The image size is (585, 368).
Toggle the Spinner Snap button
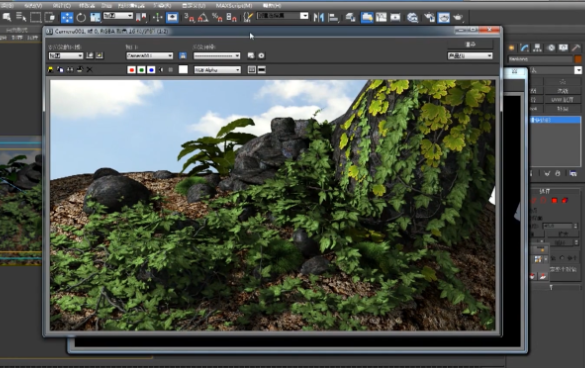pos(231,17)
